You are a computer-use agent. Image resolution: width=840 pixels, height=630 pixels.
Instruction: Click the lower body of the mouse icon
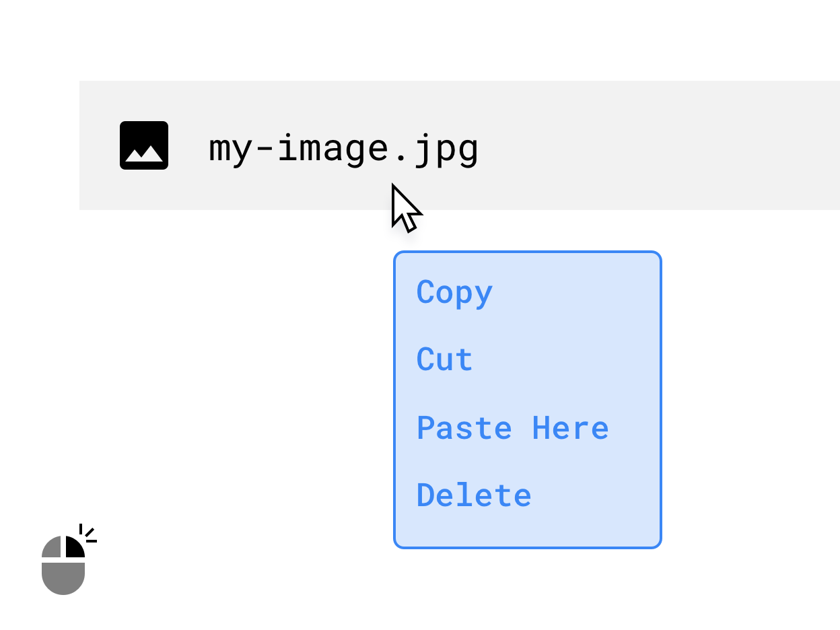pos(63,577)
